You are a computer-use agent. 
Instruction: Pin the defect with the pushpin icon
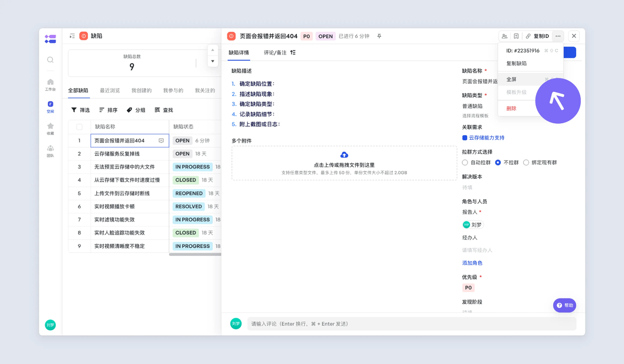pyautogui.click(x=379, y=36)
